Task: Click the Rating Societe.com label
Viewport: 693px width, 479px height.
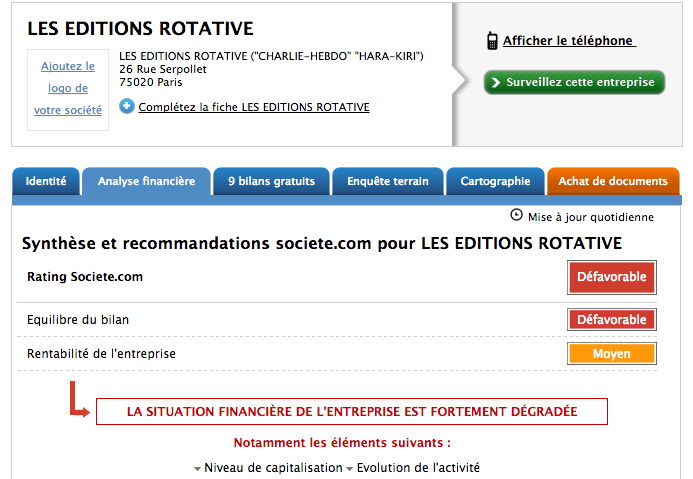Action: [x=85, y=277]
